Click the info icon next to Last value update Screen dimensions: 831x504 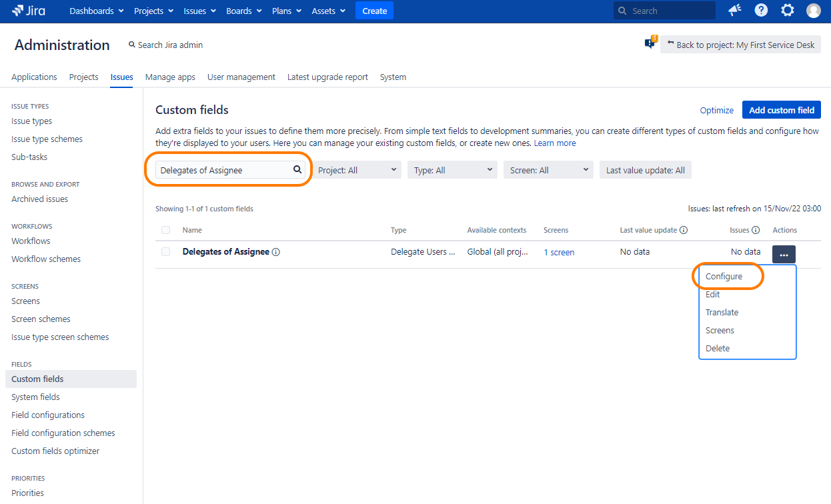click(x=684, y=230)
